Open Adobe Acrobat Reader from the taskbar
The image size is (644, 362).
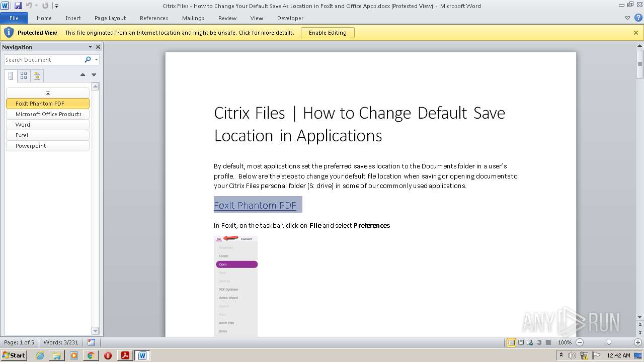125,355
